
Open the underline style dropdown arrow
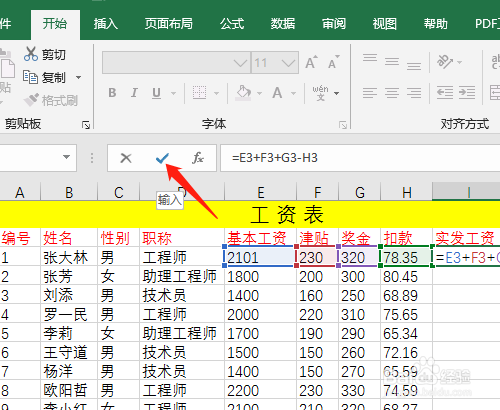[173, 93]
